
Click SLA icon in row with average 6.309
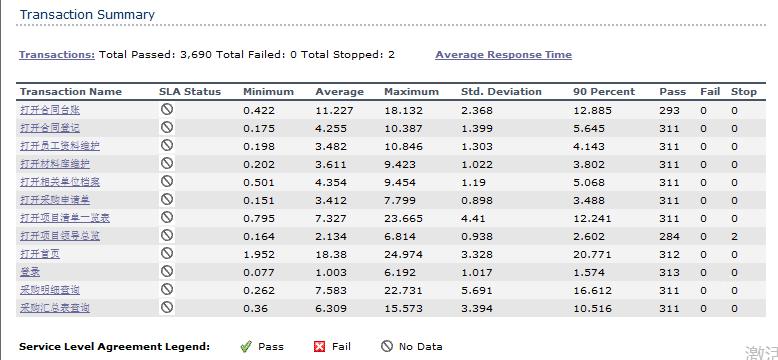coord(167,307)
